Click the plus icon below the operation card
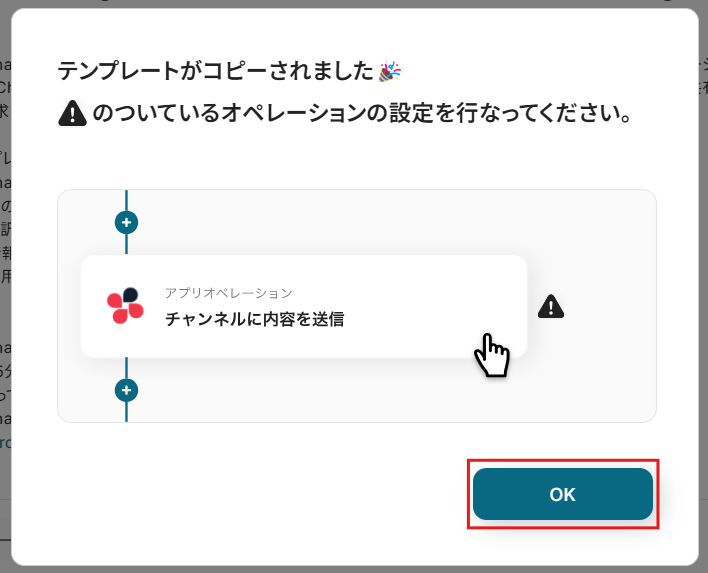The height and width of the screenshot is (573, 708). 126,390
